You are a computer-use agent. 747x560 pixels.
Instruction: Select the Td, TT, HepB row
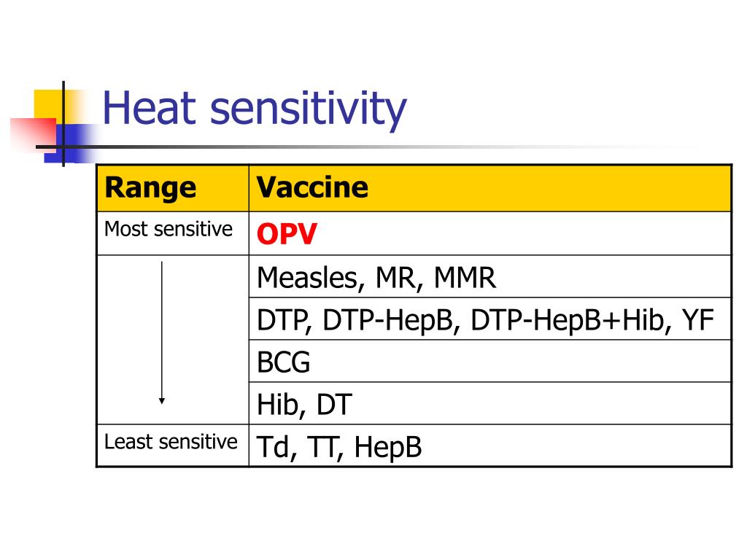point(489,446)
